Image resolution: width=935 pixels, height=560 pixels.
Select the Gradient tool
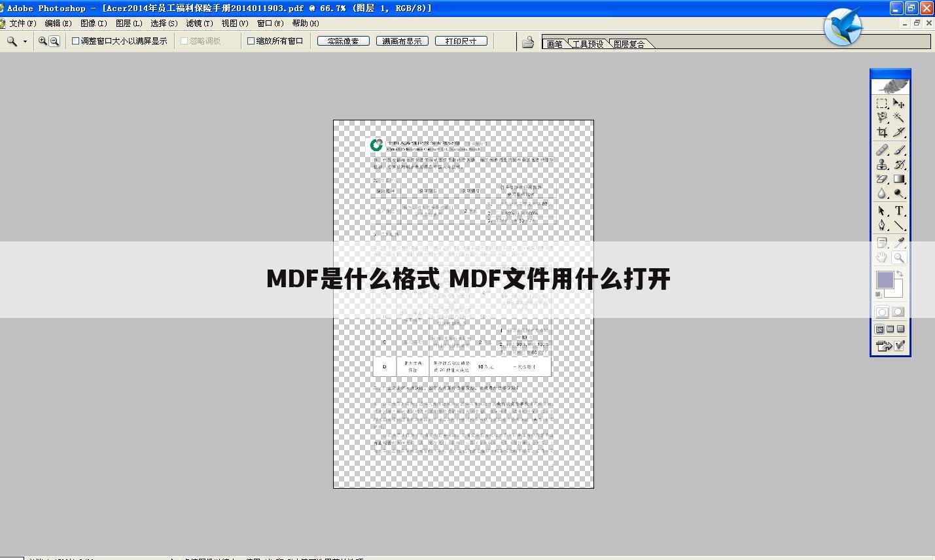[x=899, y=179]
